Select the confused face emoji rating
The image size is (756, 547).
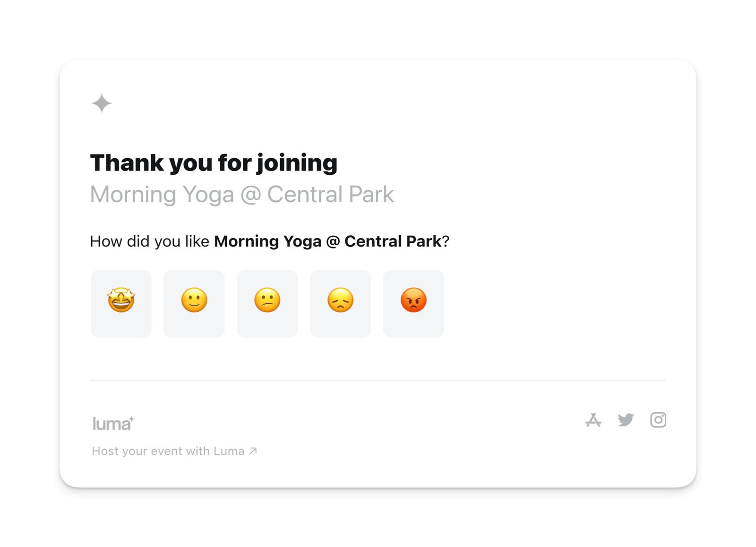click(267, 303)
